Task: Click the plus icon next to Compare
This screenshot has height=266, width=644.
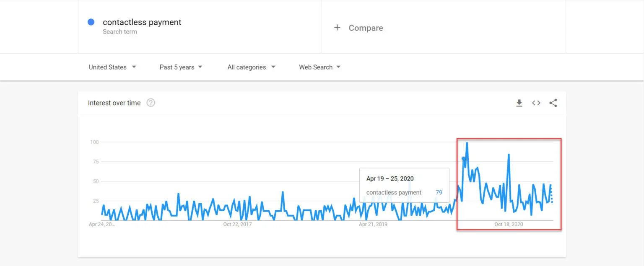Action: pyautogui.click(x=338, y=28)
